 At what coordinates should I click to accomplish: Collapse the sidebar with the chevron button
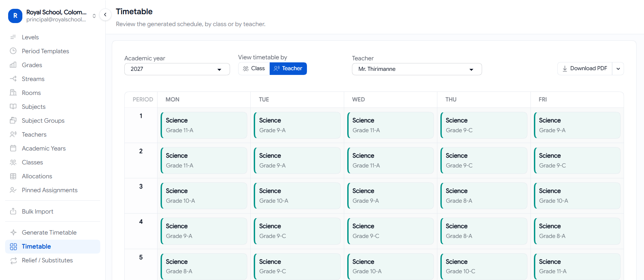(x=105, y=15)
